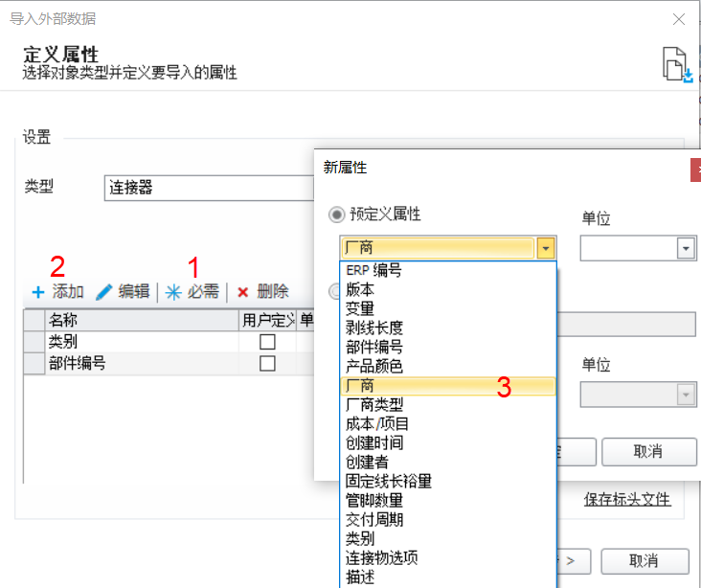Choose 连接物选项 from the dropdown list
The height and width of the screenshot is (588, 701).
click(x=448, y=558)
